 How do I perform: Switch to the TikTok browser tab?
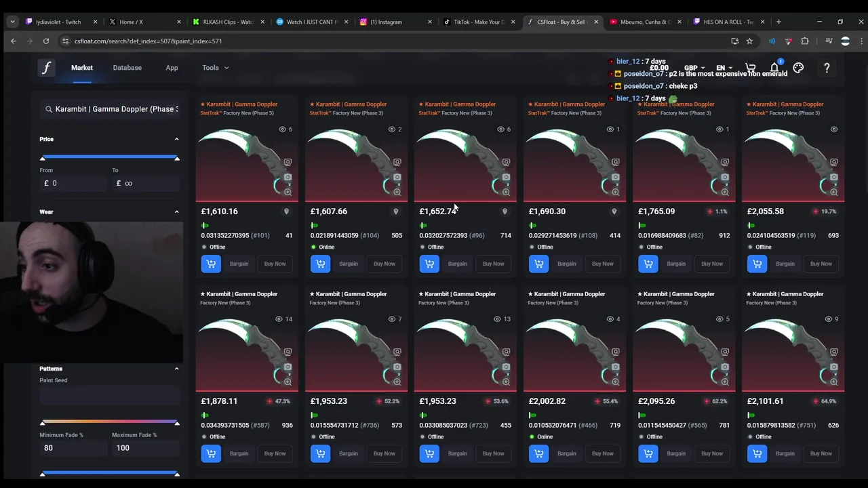click(x=478, y=22)
